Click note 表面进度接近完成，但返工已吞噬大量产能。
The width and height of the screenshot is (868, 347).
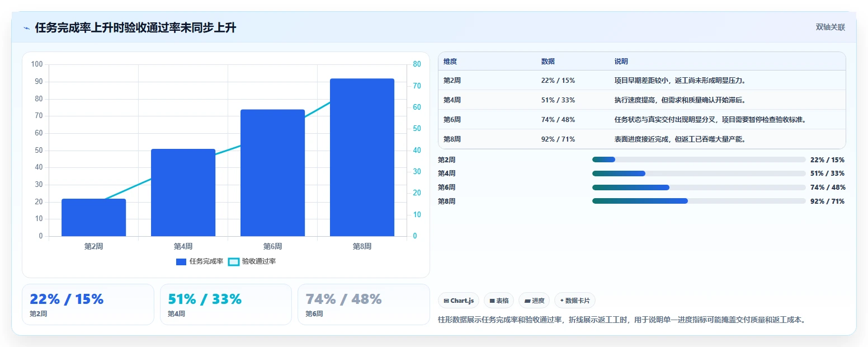click(x=680, y=139)
